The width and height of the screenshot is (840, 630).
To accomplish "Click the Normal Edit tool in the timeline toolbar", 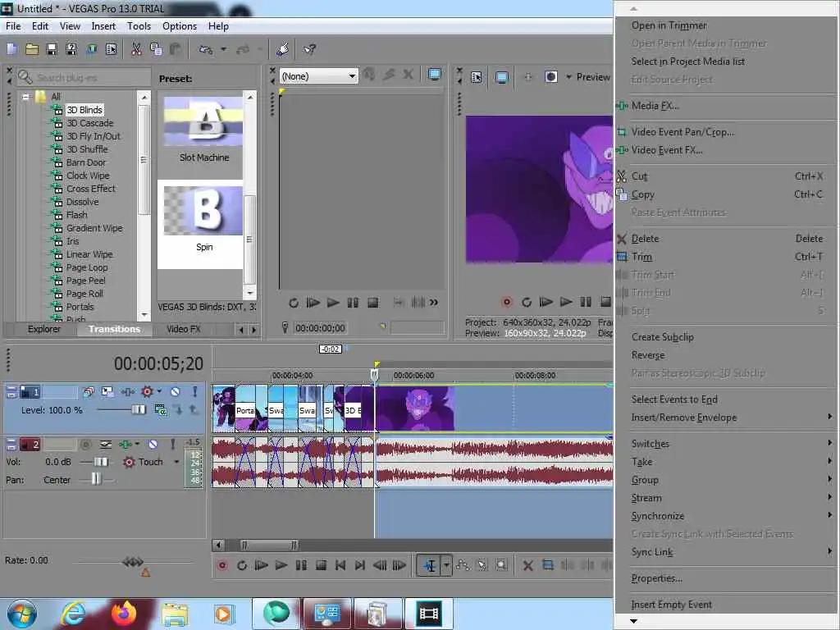I will pyautogui.click(x=430, y=565).
